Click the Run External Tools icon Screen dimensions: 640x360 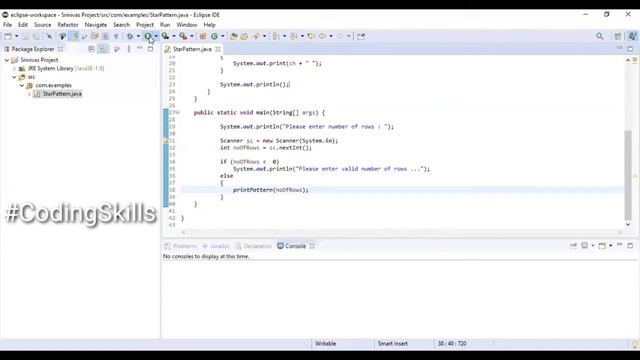coord(183,36)
